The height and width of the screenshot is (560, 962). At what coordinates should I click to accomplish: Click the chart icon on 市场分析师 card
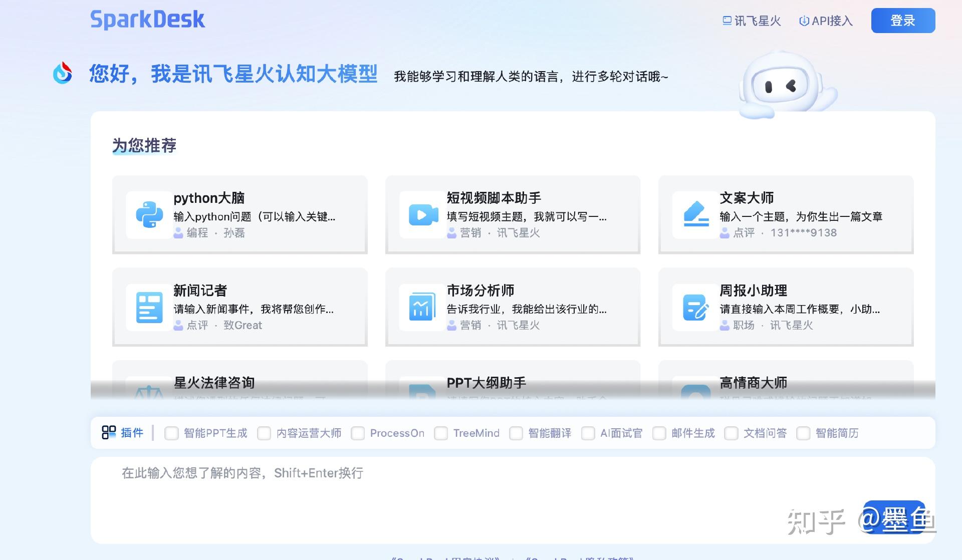[x=422, y=307]
